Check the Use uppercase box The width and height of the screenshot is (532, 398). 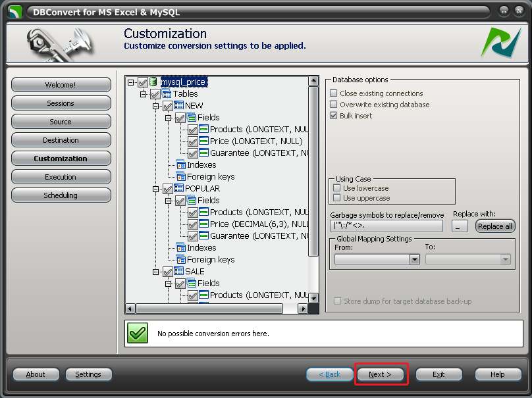[x=336, y=197]
